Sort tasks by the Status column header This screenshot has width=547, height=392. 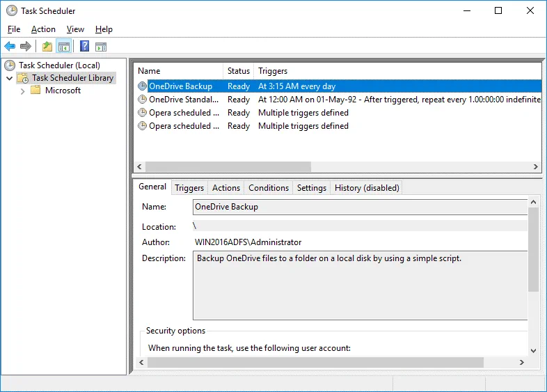click(x=239, y=71)
